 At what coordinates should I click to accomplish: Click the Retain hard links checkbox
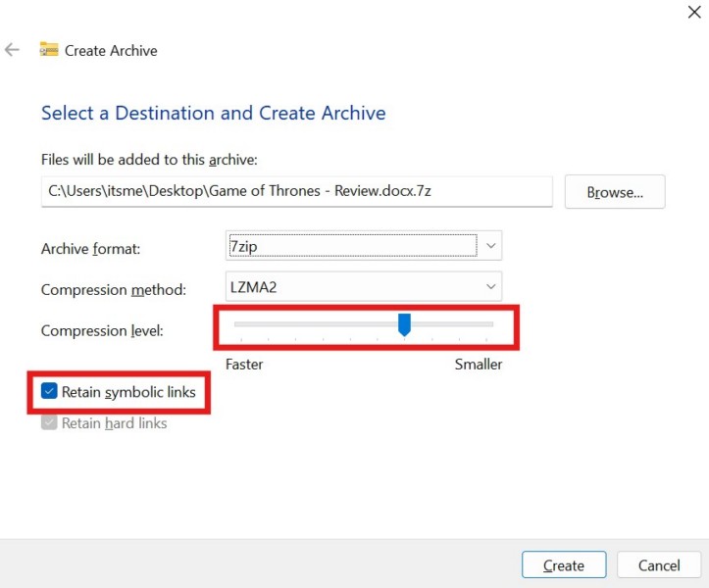[50, 423]
